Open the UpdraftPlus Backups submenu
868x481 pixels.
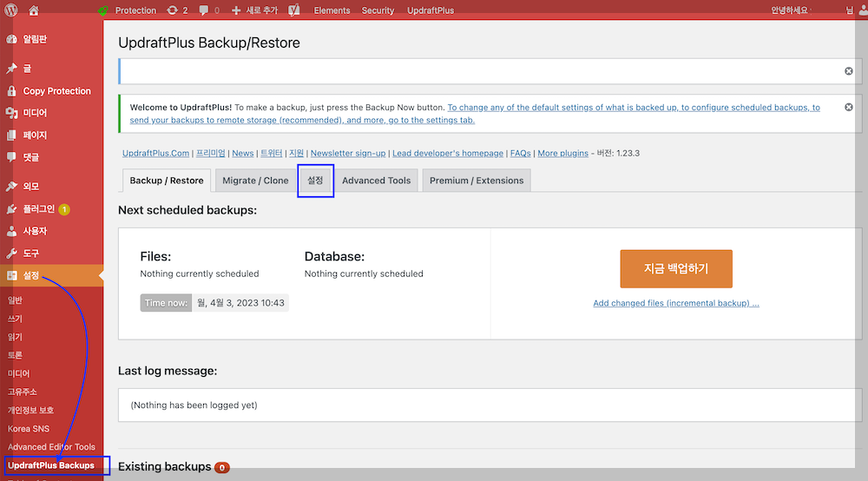51,465
